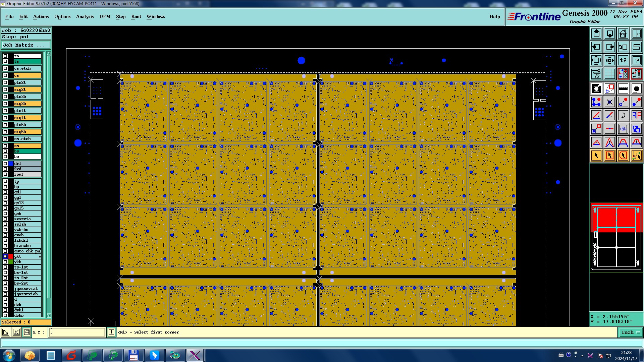Select the ruler measurement tool icon
The height and width of the screenshot is (362, 644).
[x=623, y=88]
